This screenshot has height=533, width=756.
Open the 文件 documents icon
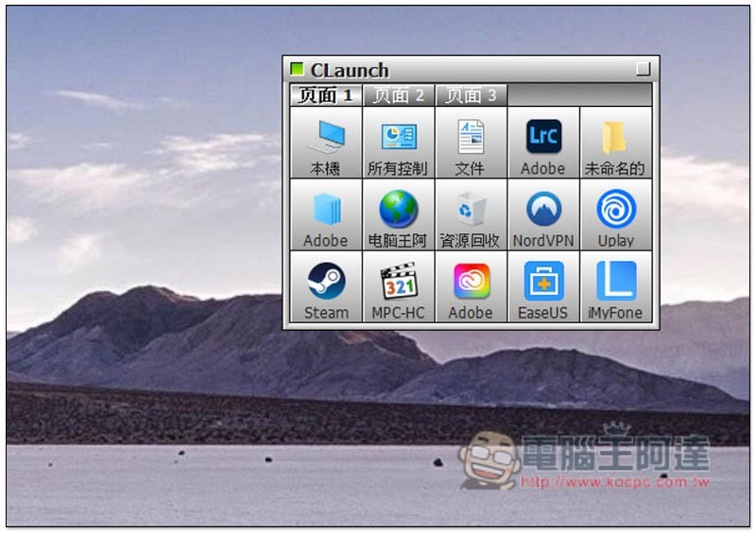(x=471, y=143)
